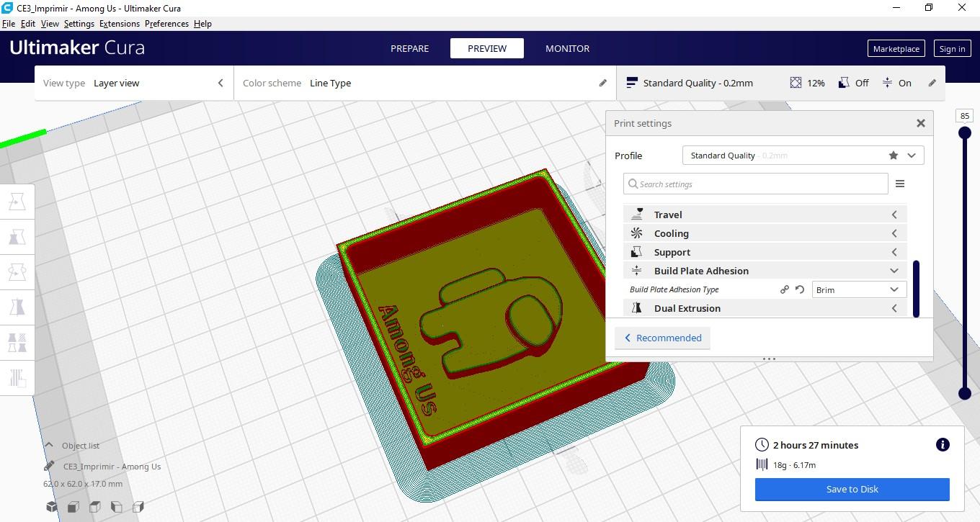Screen dimensions: 980x522
Task: Click the infill 12% icon
Action: [796, 83]
